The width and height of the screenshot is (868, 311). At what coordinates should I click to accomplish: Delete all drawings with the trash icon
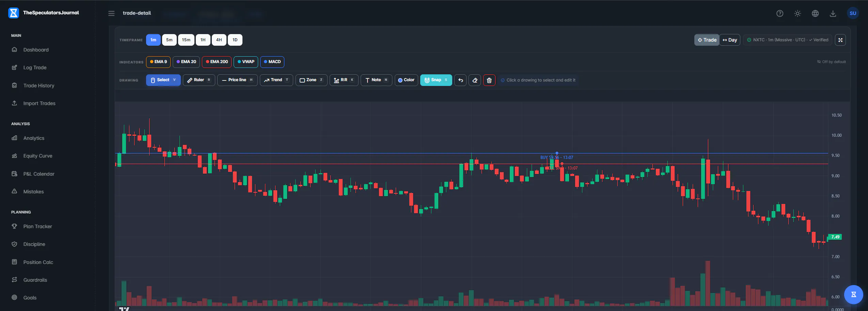click(489, 80)
